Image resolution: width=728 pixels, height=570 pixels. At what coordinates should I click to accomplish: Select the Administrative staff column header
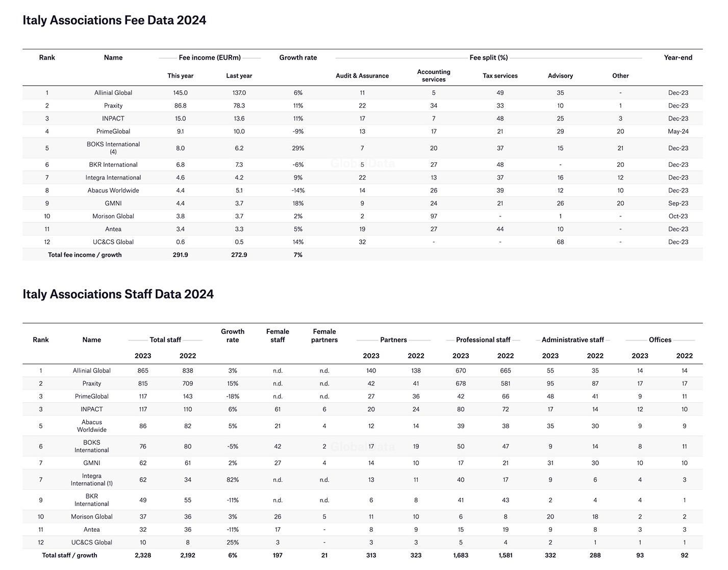(x=572, y=340)
